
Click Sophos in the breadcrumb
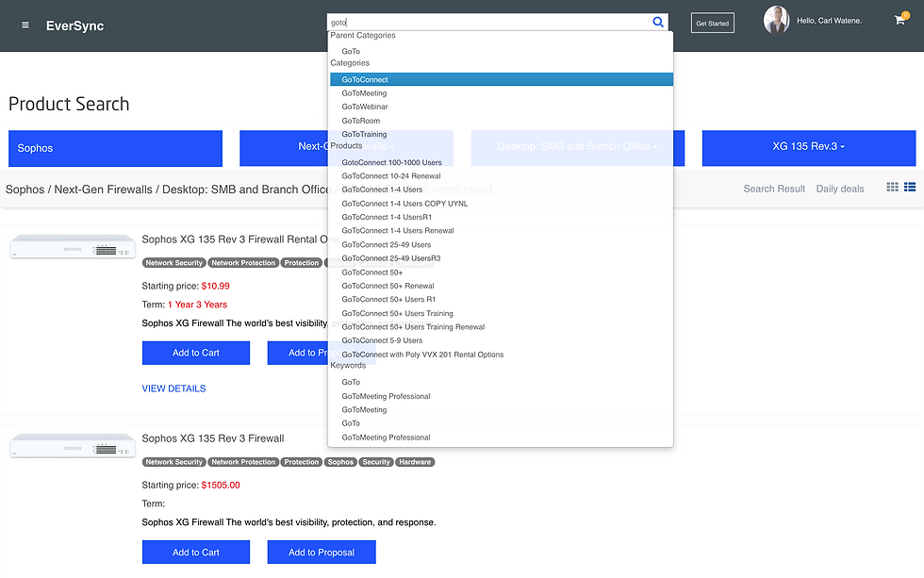tap(25, 190)
